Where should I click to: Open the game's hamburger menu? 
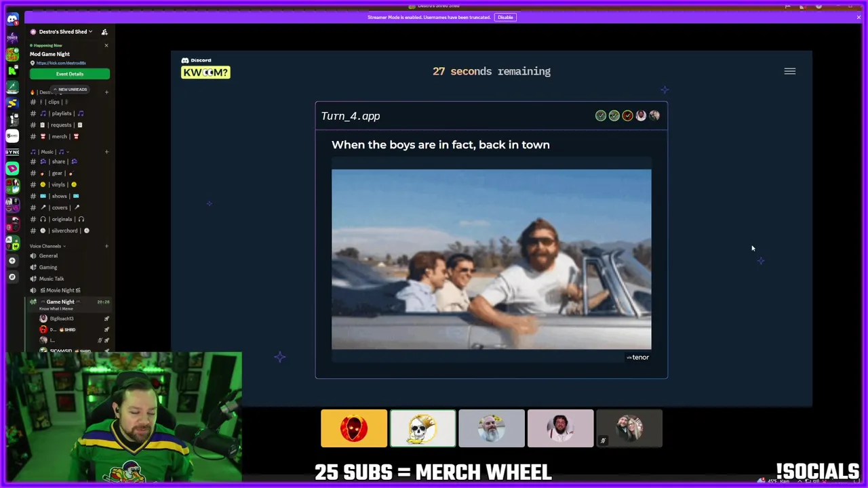click(790, 71)
